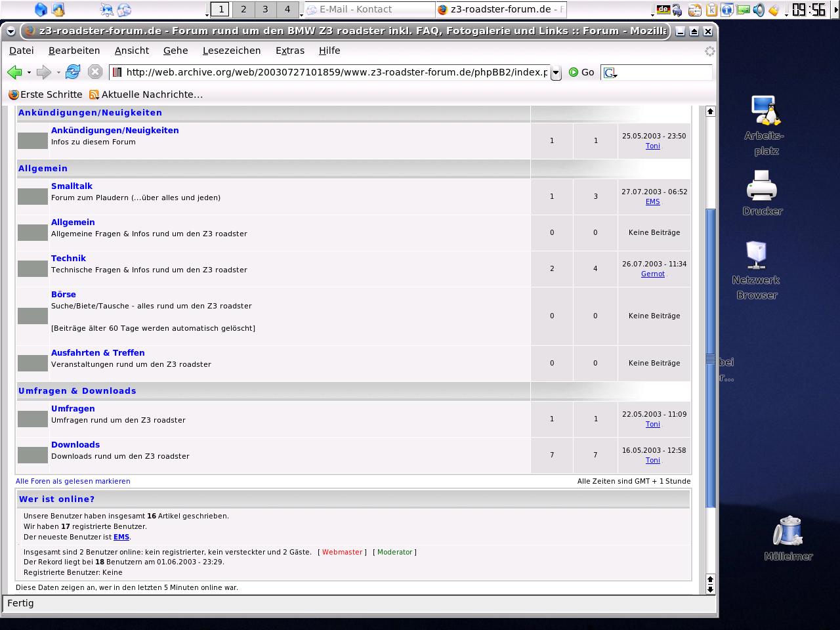This screenshot has width=840, height=630.
Task: Click Alle Foren als gelesen markieren
Action: click(x=73, y=481)
